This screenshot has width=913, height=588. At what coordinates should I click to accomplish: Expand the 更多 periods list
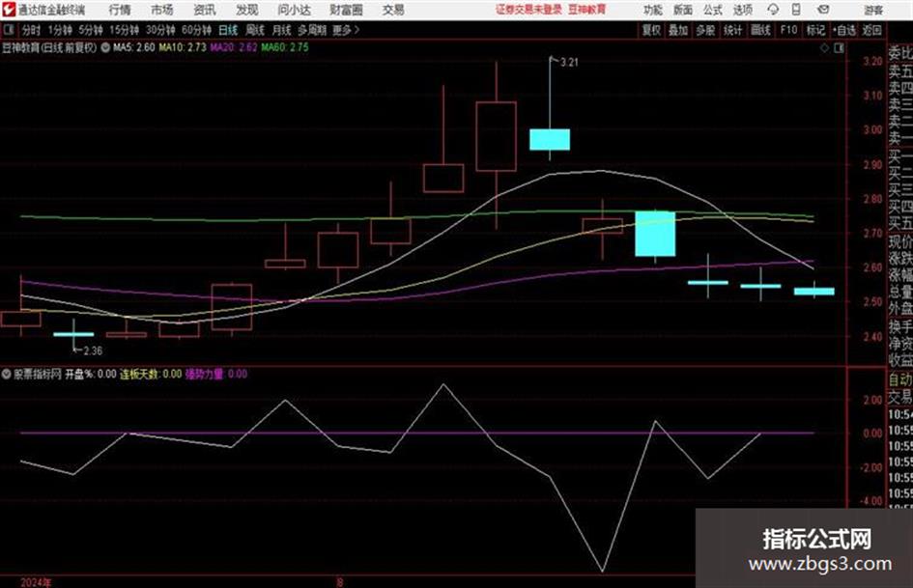pyautogui.click(x=346, y=30)
